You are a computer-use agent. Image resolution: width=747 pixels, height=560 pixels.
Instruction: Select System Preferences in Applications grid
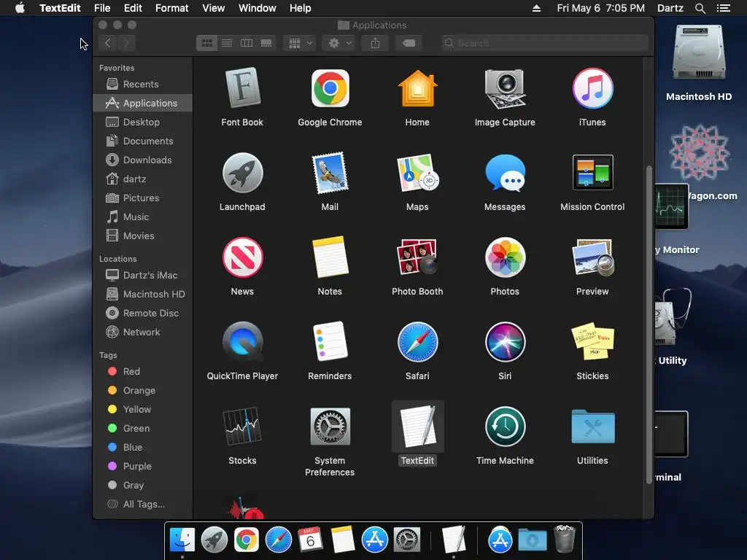click(x=330, y=427)
